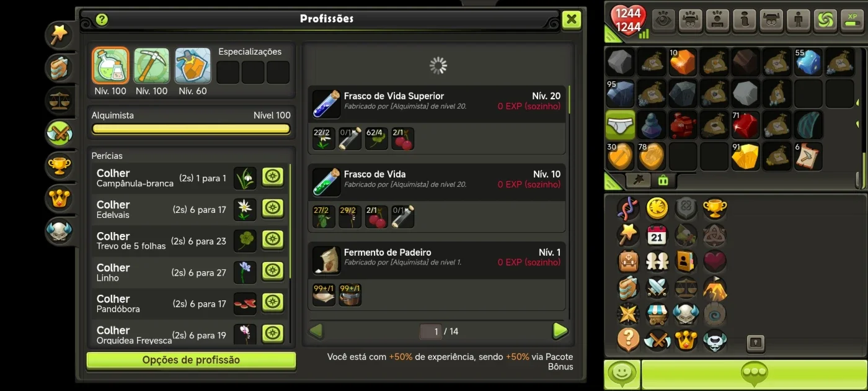This screenshot has width=868, height=391.
Task: Open the trophy achievements sidebar tab
Action: [60, 164]
